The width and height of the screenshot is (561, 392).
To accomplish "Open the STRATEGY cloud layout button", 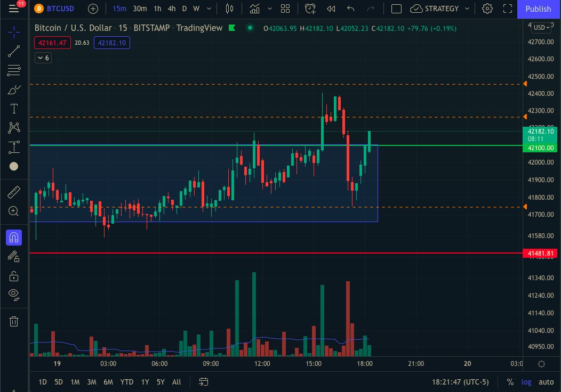I will tap(434, 9).
